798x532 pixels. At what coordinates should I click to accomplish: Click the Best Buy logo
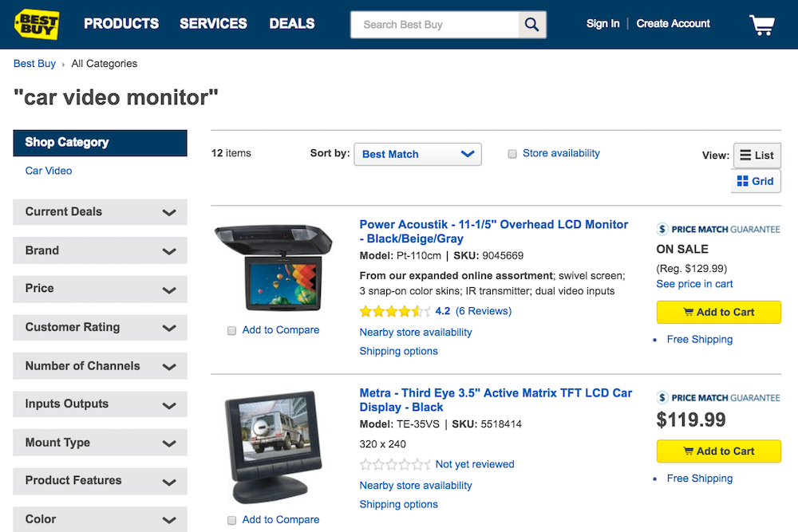pyautogui.click(x=37, y=24)
